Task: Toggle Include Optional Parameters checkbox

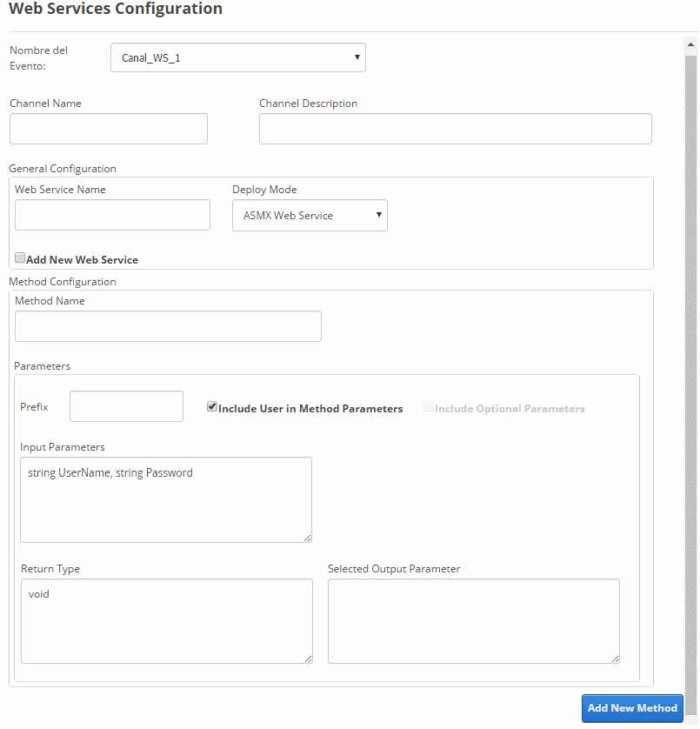Action: tap(429, 407)
